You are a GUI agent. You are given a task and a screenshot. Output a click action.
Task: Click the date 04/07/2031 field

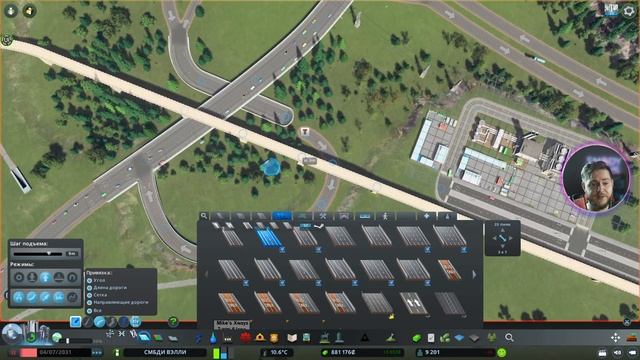coord(55,352)
